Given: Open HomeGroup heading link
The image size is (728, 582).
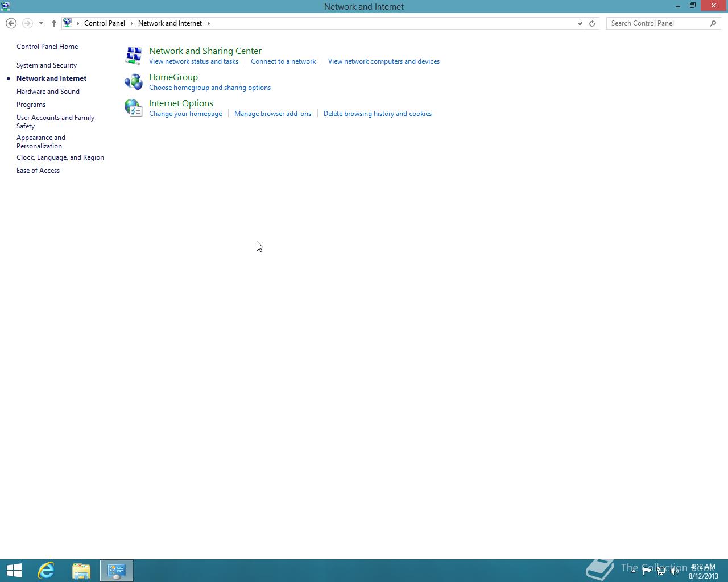Looking at the screenshot, I should click(x=173, y=77).
